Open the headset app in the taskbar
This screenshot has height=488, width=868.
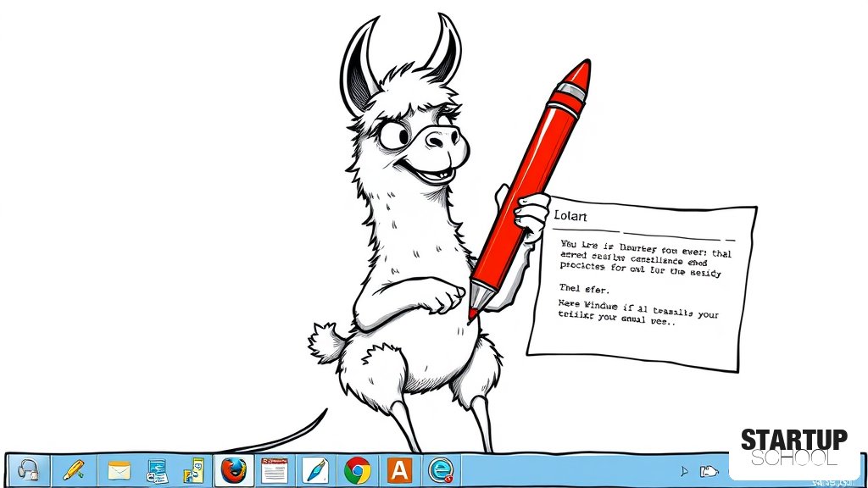(x=28, y=470)
